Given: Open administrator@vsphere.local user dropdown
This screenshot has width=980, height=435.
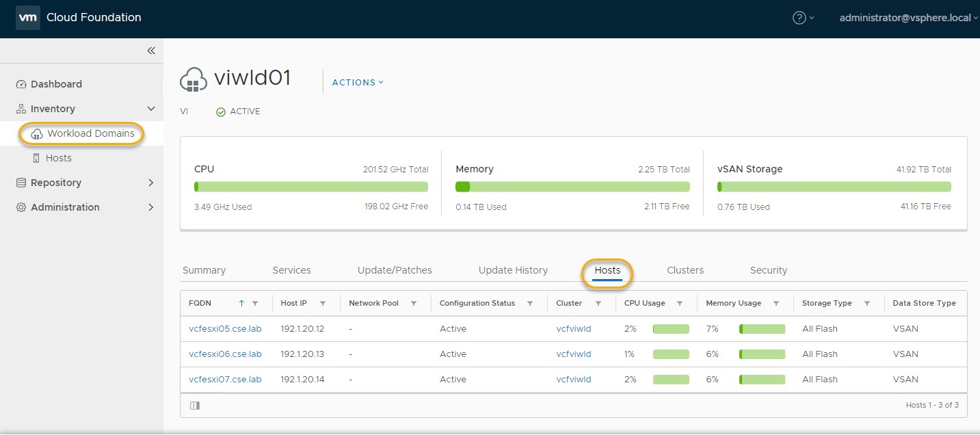Looking at the screenshot, I should [906, 18].
